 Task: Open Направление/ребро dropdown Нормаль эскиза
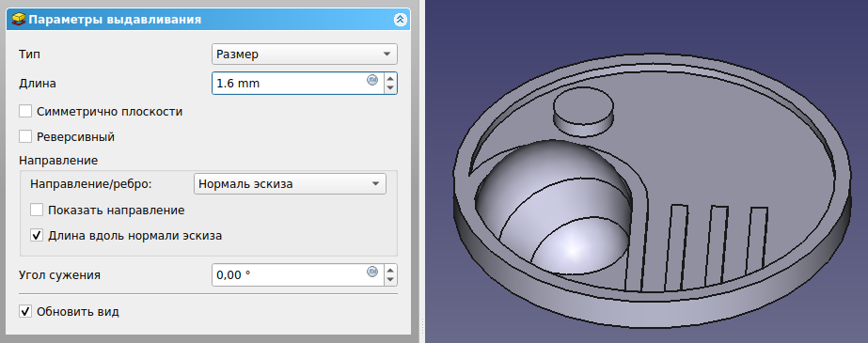click(290, 183)
